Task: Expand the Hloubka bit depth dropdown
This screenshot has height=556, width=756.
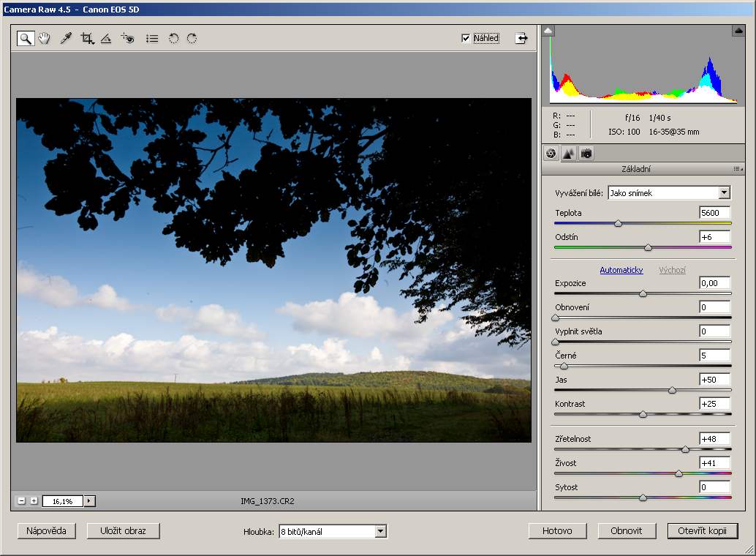Action: coord(380,532)
